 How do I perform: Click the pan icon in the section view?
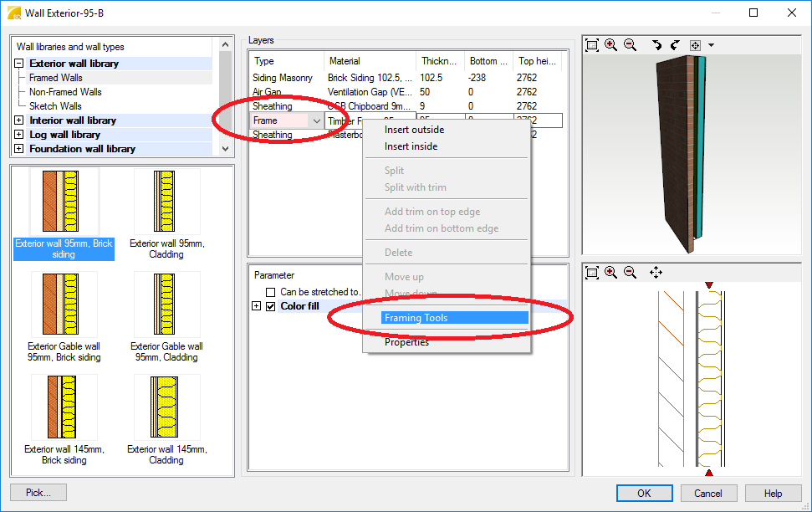point(656,273)
